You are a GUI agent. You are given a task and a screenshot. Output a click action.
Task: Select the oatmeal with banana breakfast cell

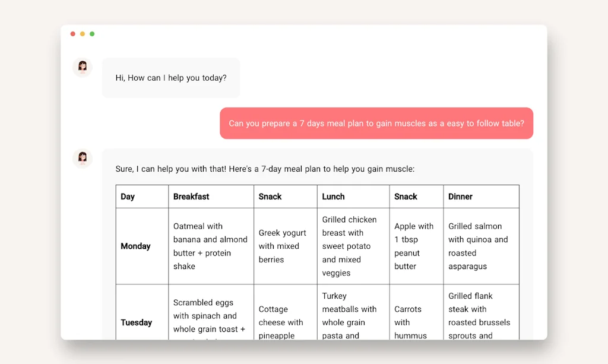point(211,246)
